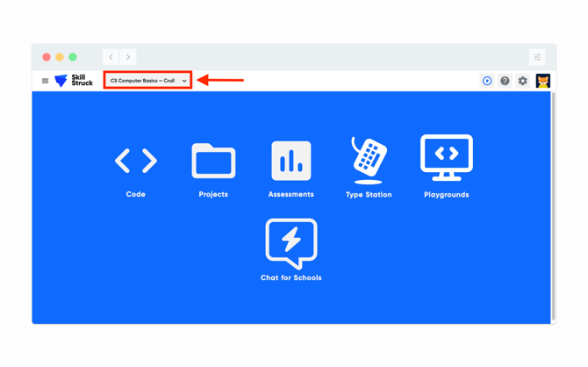This screenshot has height=367, width=588.
Task: Open the Playgrounds monitor icon
Action: click(x=446, y=158)
